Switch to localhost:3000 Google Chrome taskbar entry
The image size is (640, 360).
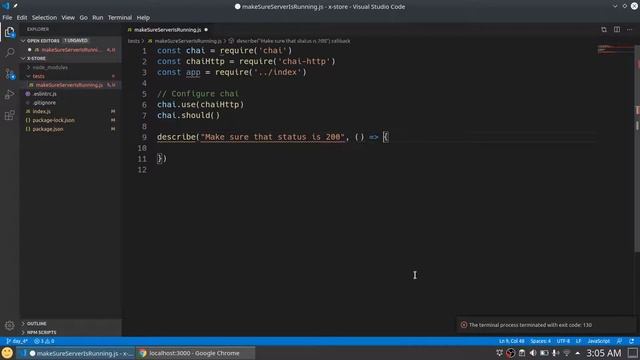click(195, 353)
